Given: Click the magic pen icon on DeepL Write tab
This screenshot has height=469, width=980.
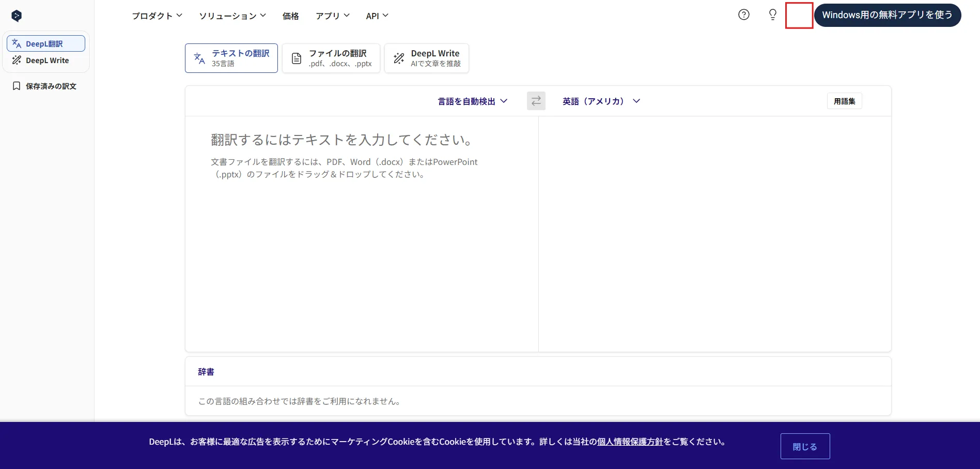Looking at the screenshot, I should click(399, 58).
